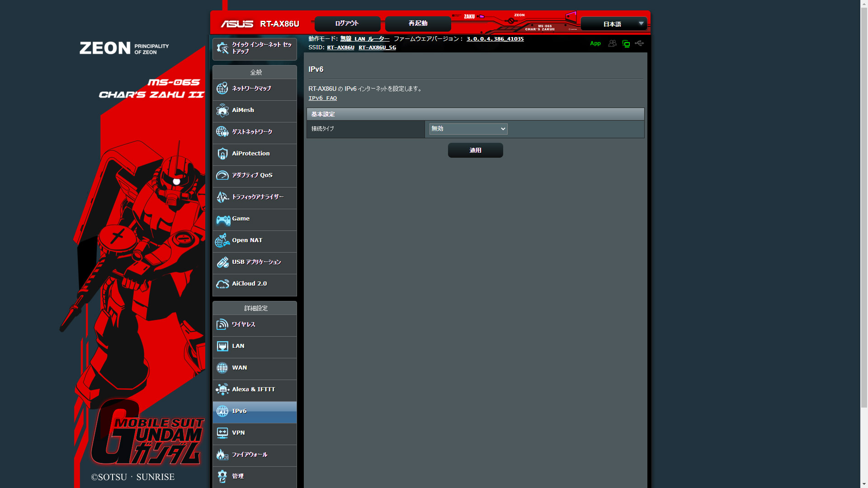Viewport: 868px width, 488px height.
Task: Click the guest network users status icon
Action: pos(612,43)
